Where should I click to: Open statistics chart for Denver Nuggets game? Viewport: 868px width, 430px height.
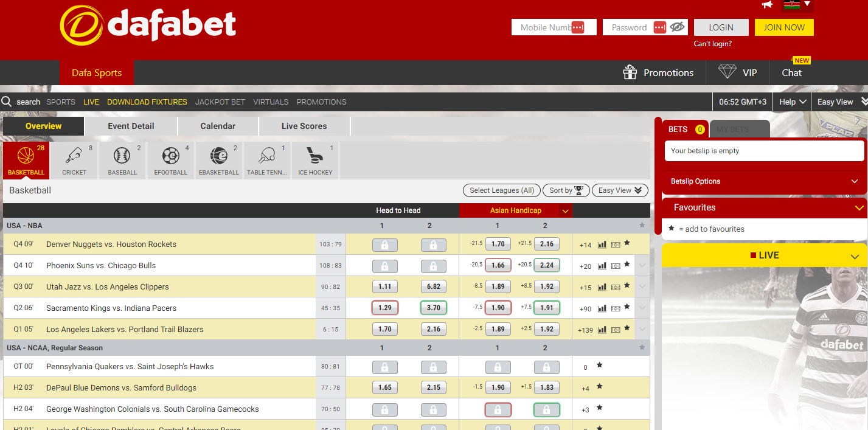602,244
